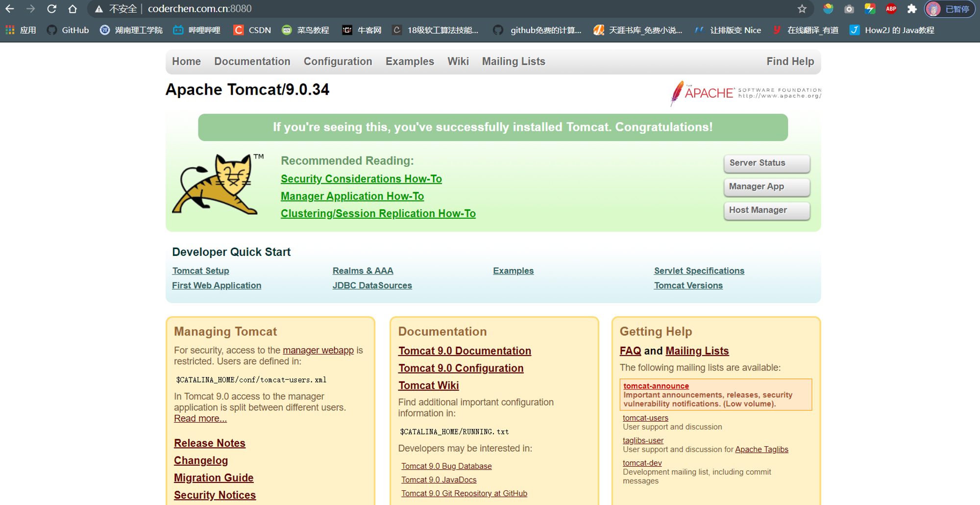Open the Release Notes link

point(210,443)
